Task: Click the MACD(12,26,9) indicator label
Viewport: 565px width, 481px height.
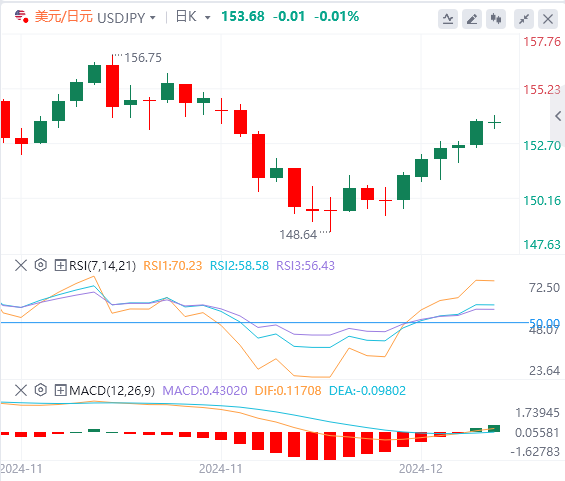Action: pos(112,391)
